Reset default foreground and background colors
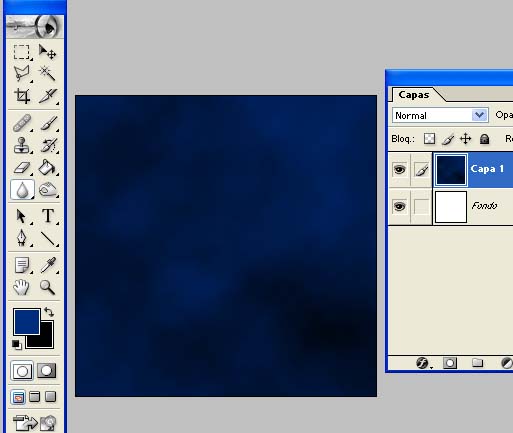 [x=16, y=344]
